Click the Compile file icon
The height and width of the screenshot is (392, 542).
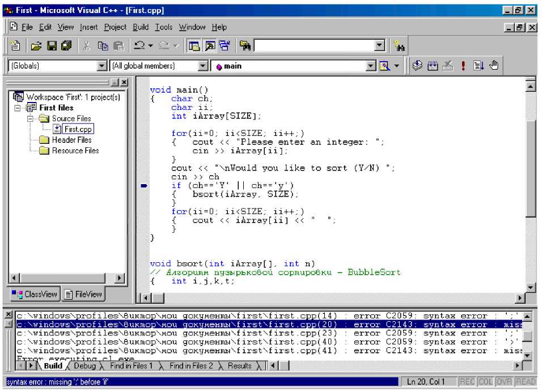coord(418,65)
